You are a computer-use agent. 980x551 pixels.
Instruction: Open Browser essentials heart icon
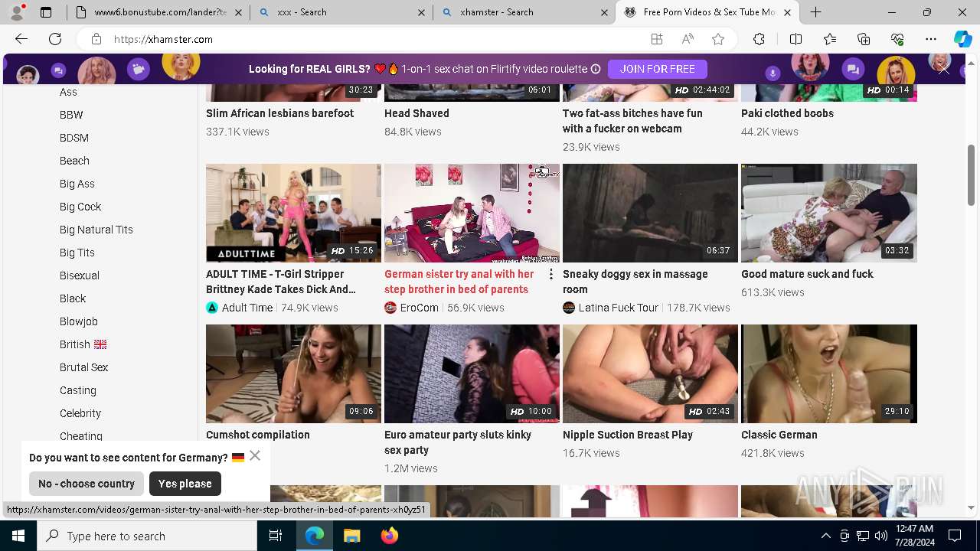[897, 39]
